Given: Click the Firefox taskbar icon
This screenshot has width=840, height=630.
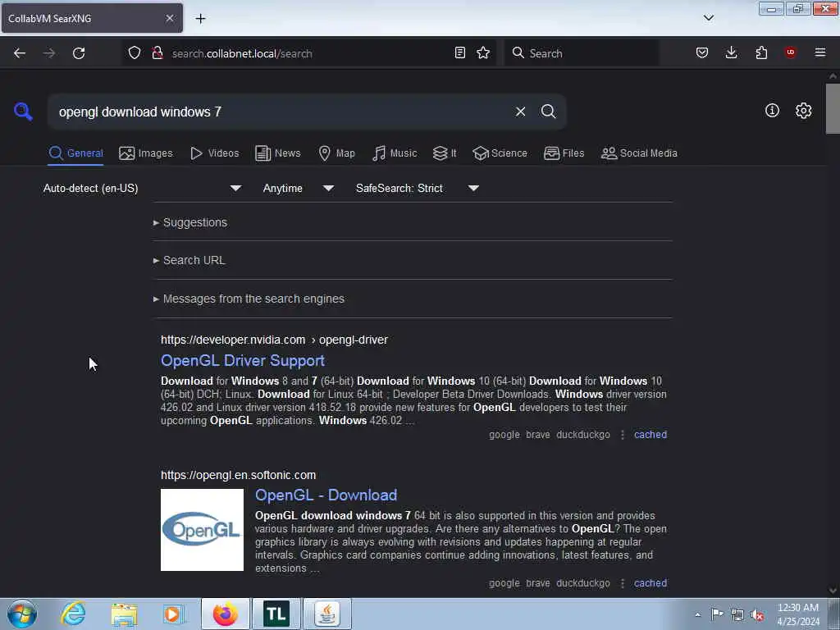Looking at the screenshot, I should (226, 614).
